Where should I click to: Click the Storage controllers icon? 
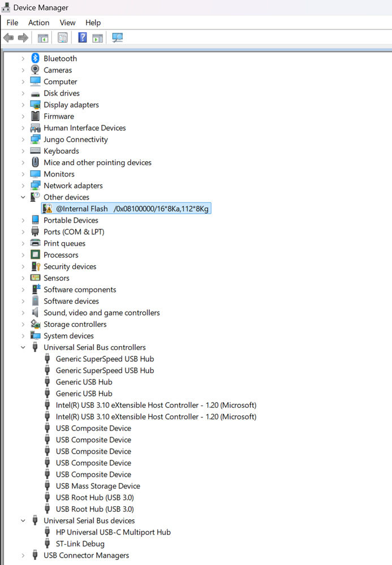pyautogui.click(x=35, y=324)
